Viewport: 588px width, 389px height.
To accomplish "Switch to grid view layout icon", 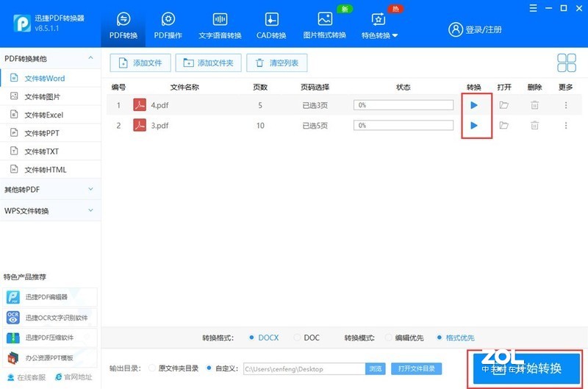I will (x=566, y=63).
